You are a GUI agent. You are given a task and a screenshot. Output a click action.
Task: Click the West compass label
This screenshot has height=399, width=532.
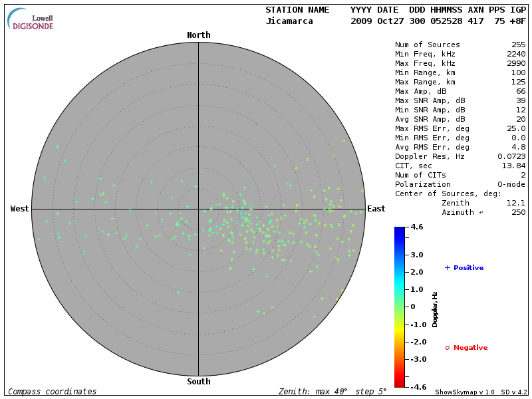[x=19, y=209]
